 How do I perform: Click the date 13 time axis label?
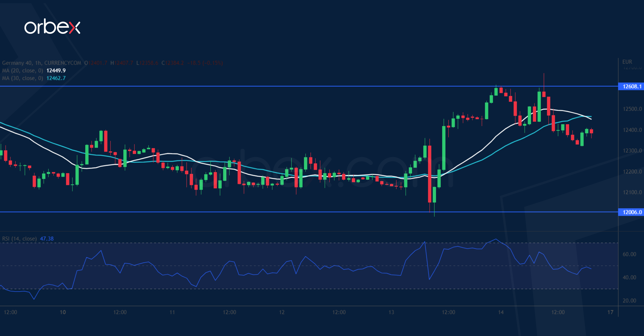391,312
